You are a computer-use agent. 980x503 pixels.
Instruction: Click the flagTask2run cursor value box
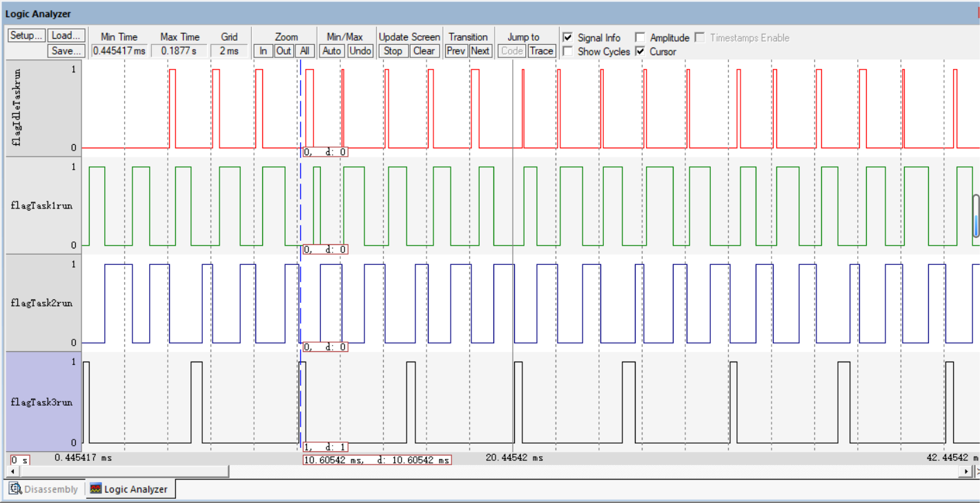pyautogui.click(x=325, y=347)
